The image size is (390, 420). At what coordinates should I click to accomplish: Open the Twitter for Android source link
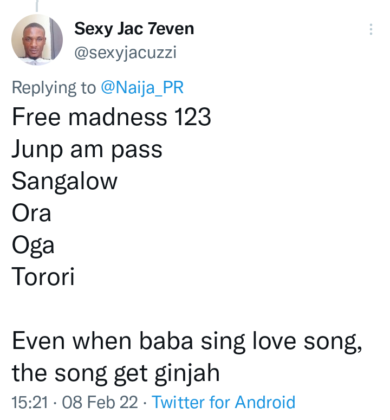[224, 402]
